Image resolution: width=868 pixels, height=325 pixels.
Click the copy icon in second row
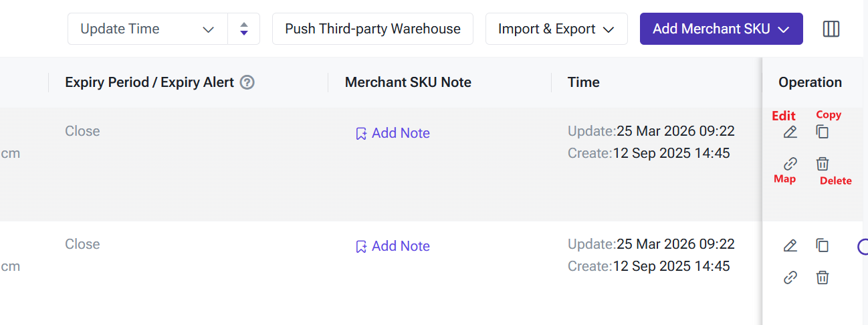(823, 245)
